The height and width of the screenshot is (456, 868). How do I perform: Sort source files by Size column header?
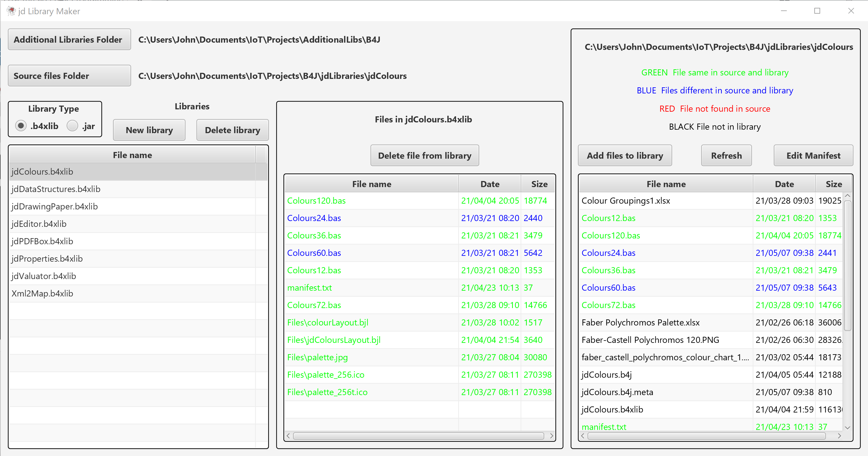tap(833, 184)
